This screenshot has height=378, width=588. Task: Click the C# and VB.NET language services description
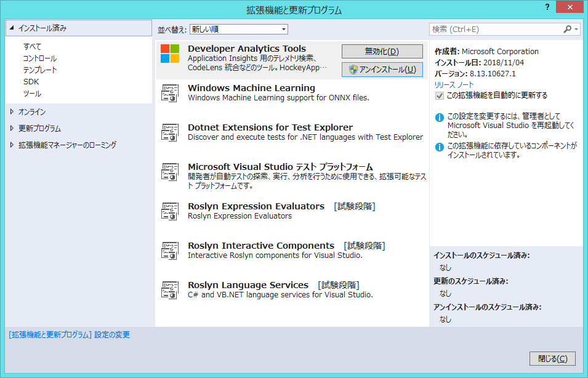click(280, 295)
